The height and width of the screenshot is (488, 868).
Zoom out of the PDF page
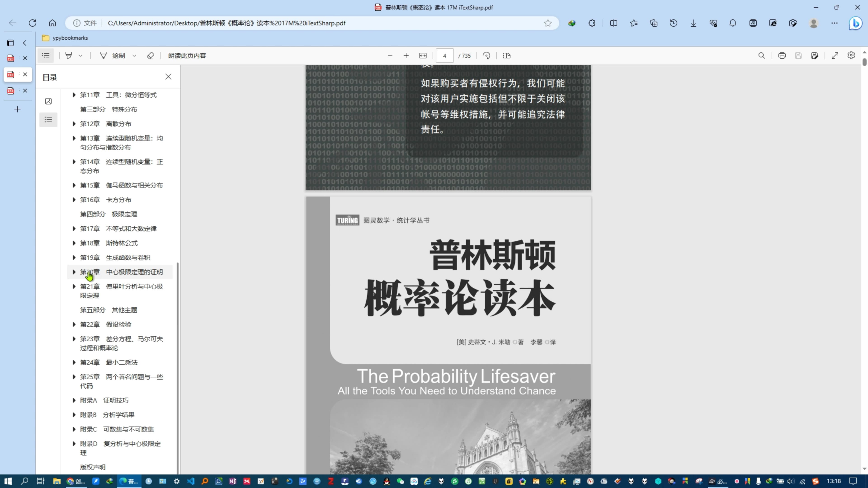point(390,56)
